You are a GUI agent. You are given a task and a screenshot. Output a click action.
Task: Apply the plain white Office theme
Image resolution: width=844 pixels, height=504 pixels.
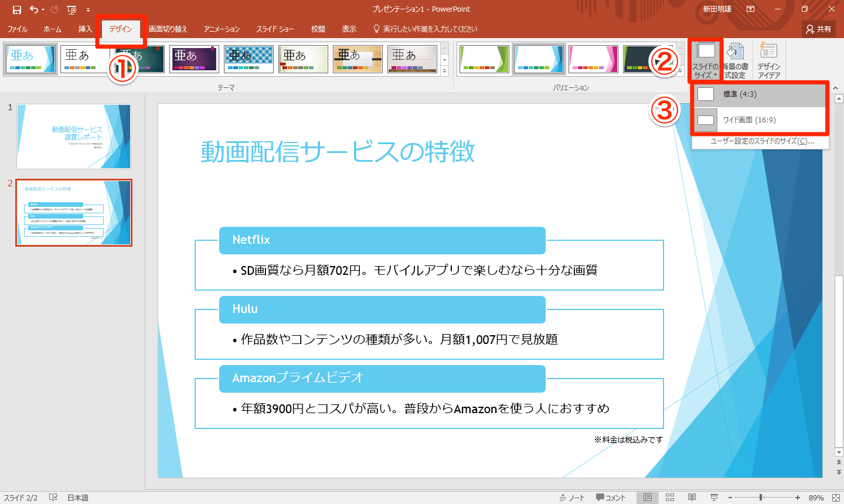(x=85, y=59)
